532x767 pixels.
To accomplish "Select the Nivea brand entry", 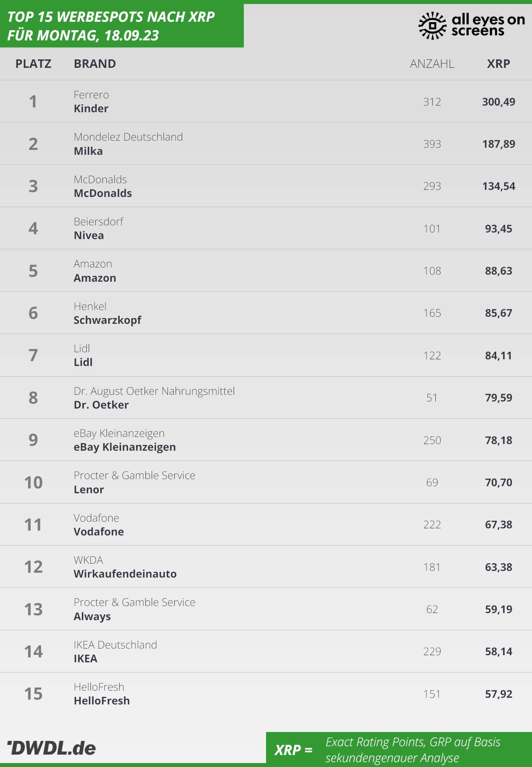I will 98,228.
